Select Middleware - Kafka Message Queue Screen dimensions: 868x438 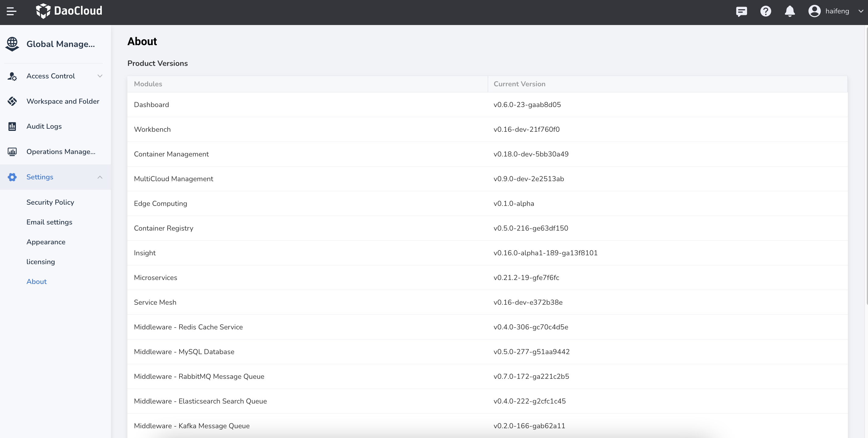click(x=192, y=426)
